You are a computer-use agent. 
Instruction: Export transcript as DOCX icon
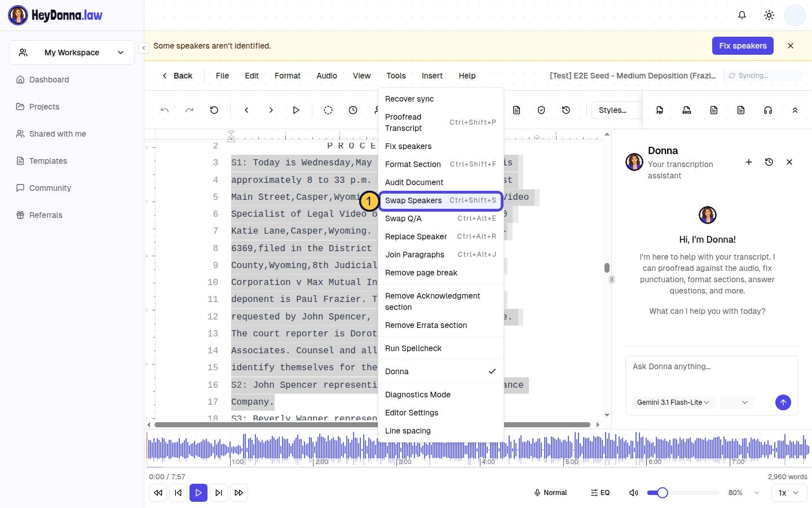[687, 110]
